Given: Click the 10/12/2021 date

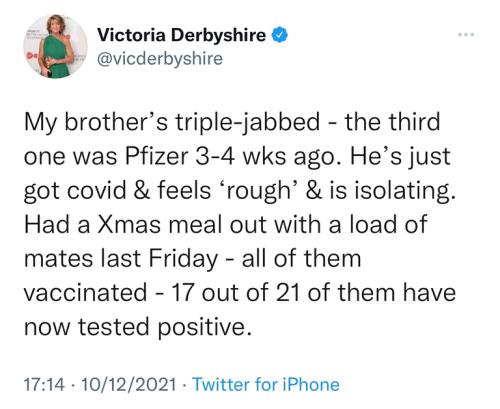Looking at the screenshot, I should tap(129, 384).
